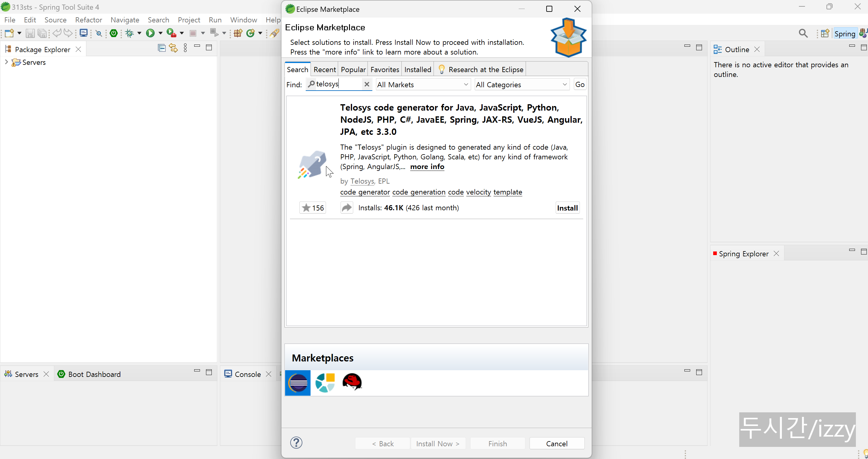Click the New Java Class toolbar icon
This screenshot has width=868, height=459.
tap(250, 33)
